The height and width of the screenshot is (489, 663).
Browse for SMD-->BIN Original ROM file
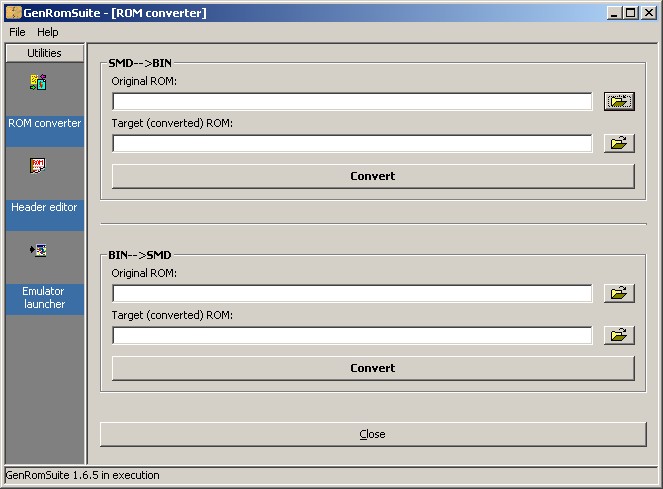pos(619,102)
